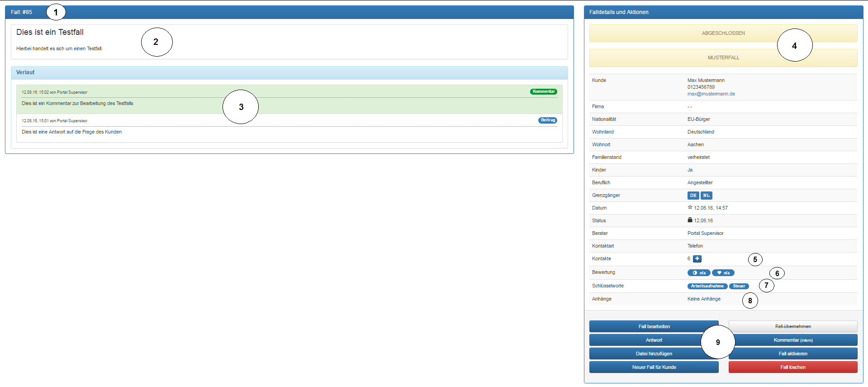Click the blue Beitrag label in Verlauf
The image size is (868, 387).
pos(547,120)
